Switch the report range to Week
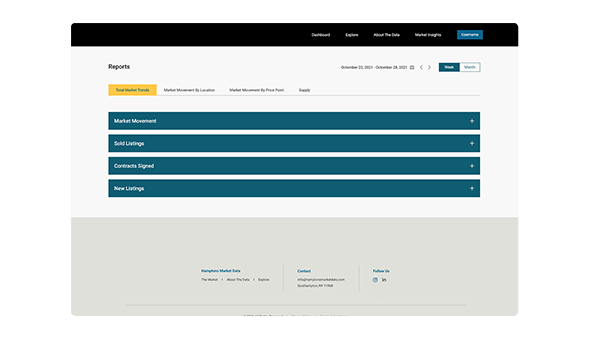Image resolution: width=590 pixels, height=360 pixels. (449, 67)
